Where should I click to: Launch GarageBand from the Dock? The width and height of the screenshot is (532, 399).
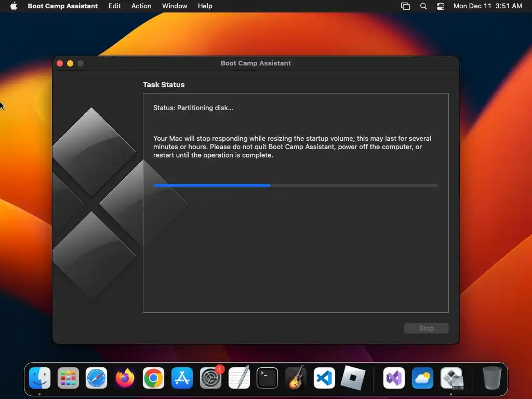click(x=296, y=378)
